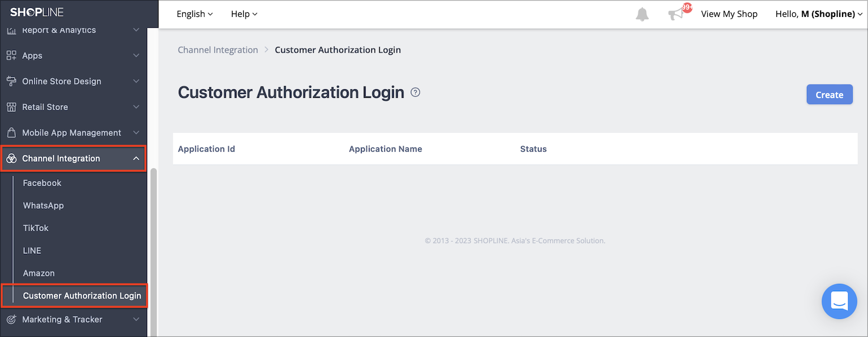The height and width of the screenshot is (337, 868).
Task: Select the TikTok channel menu item
Action: coord(35,228)
